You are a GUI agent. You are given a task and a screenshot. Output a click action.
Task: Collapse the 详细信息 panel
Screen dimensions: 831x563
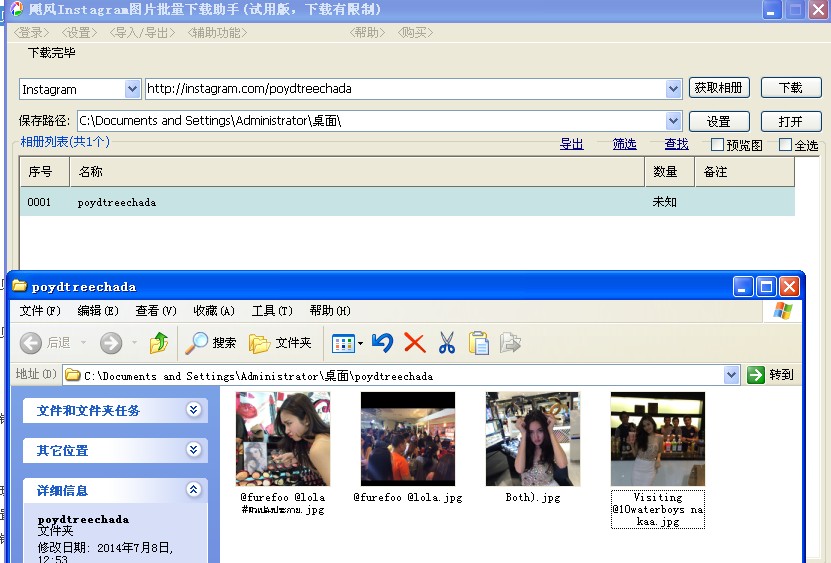point(193,489)
